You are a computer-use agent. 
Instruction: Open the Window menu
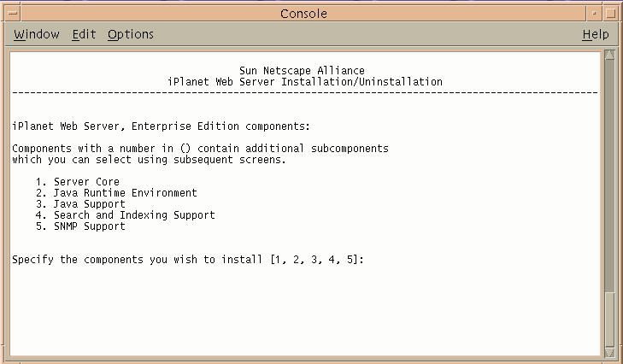click(x=37, y=34)
